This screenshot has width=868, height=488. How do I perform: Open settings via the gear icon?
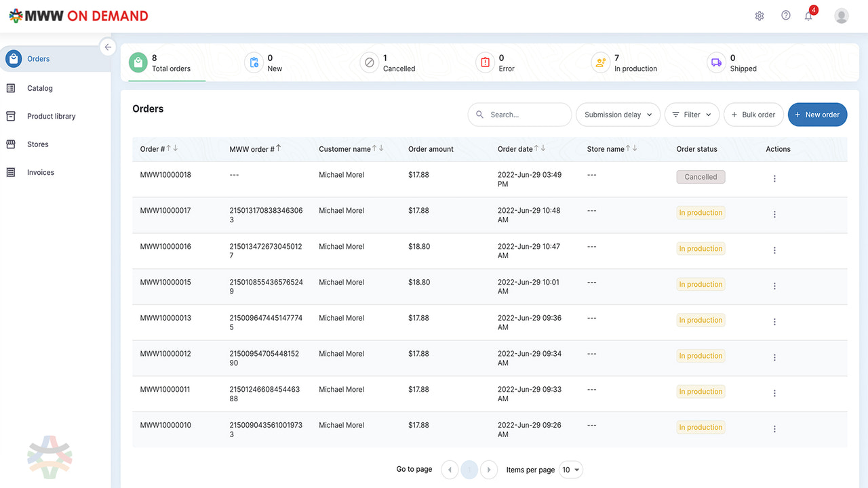pos(759,15)
